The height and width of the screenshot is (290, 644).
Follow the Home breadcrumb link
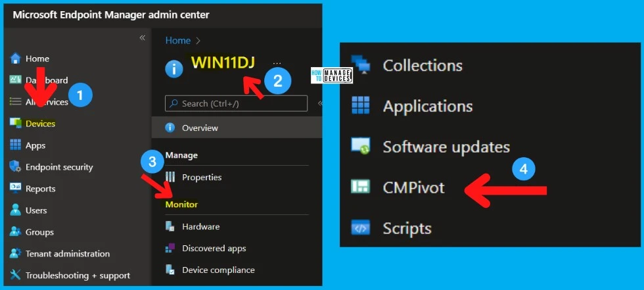point(178,40)
